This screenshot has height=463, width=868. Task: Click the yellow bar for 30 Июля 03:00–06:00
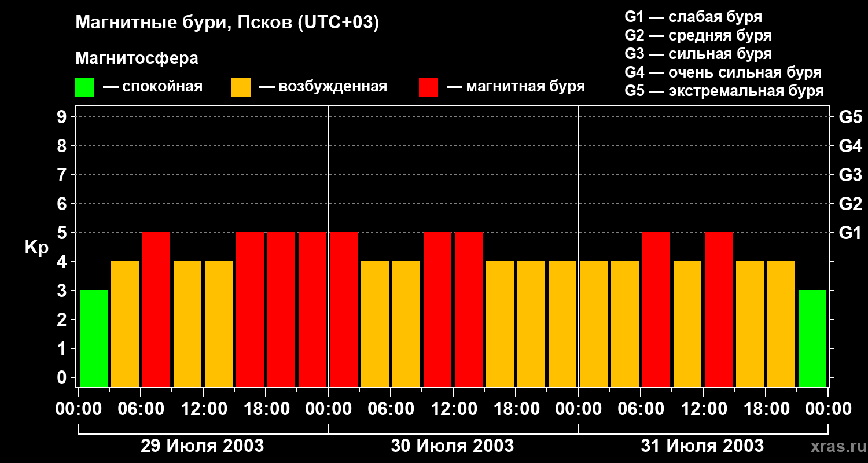[x=375, y=324]
